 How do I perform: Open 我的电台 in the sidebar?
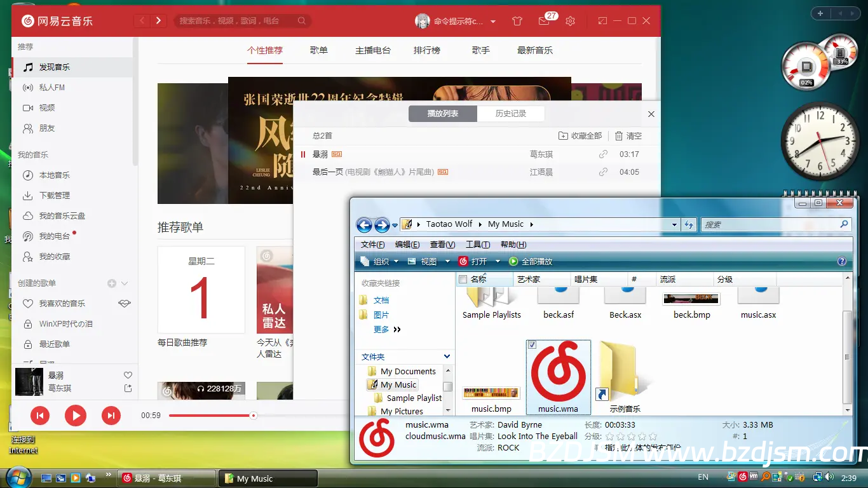point(72,236)
